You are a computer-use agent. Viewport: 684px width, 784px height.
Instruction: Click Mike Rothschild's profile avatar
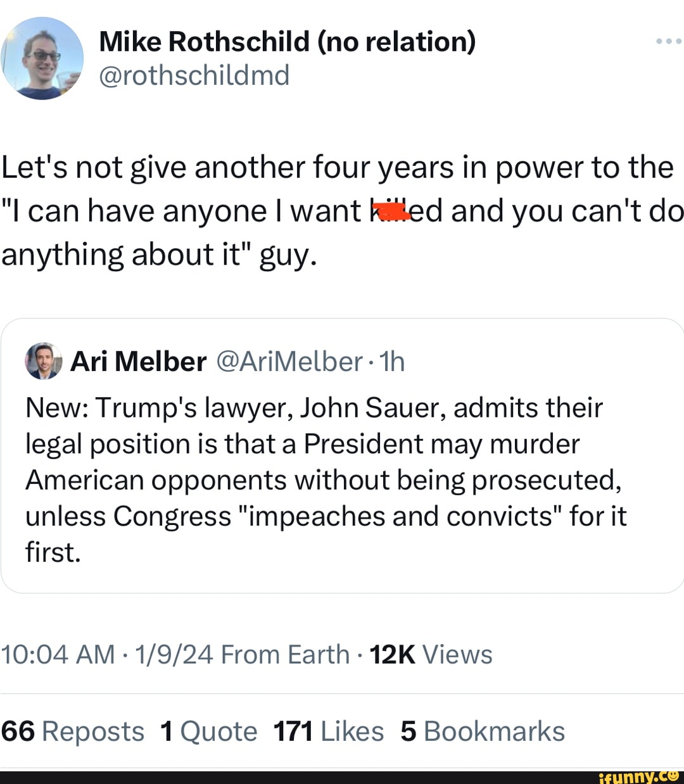pos(42,58)
